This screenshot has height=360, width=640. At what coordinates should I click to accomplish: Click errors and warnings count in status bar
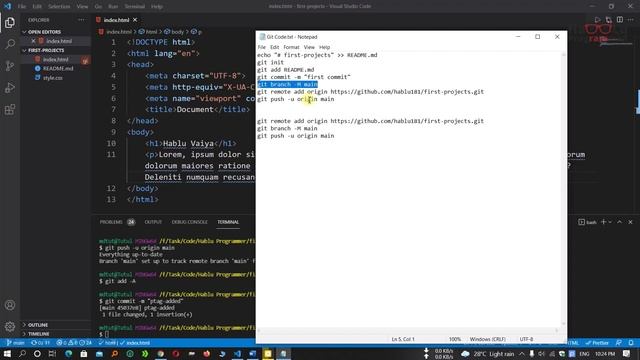[74, 343]
